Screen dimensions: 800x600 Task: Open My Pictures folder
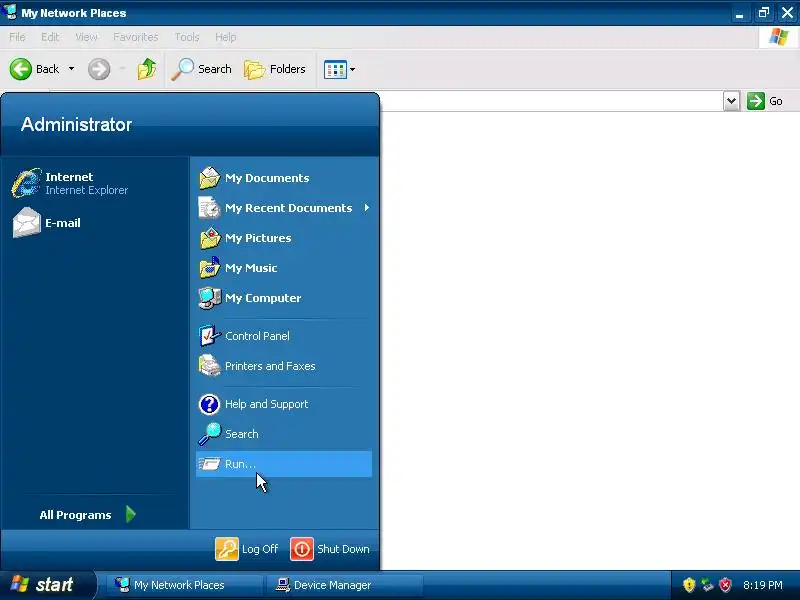click(284, 238)
